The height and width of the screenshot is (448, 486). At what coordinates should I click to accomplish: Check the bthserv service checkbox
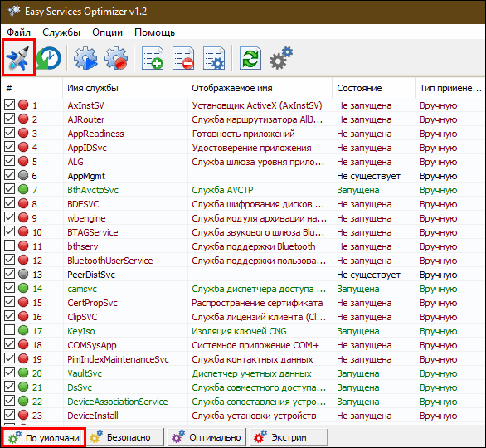[x=10, y=246]
